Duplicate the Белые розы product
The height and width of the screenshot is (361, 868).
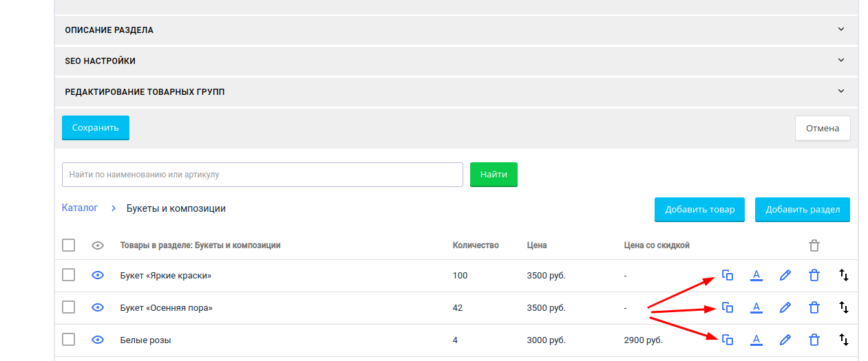[727, 340]
